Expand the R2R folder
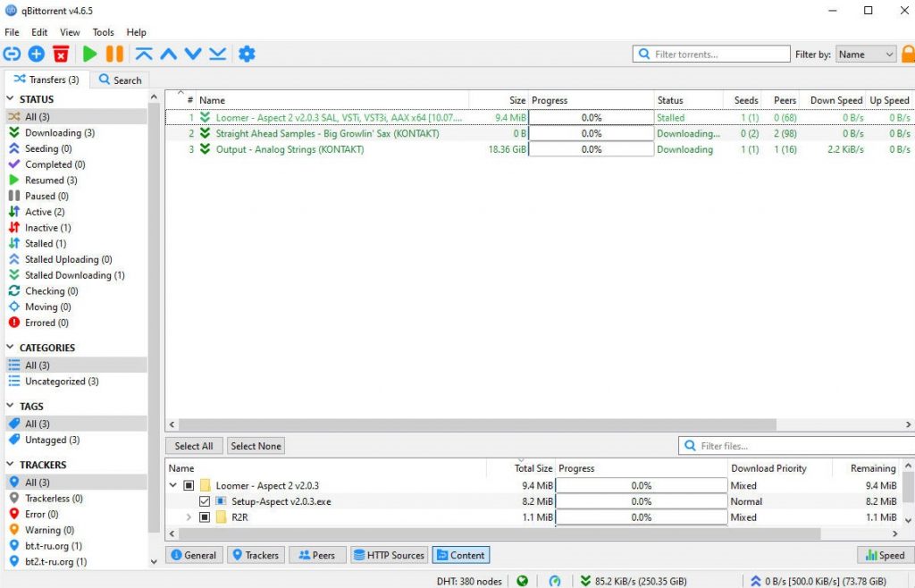Image resolution: width=915 pixels, height=588 pixels. pos(189,517)
